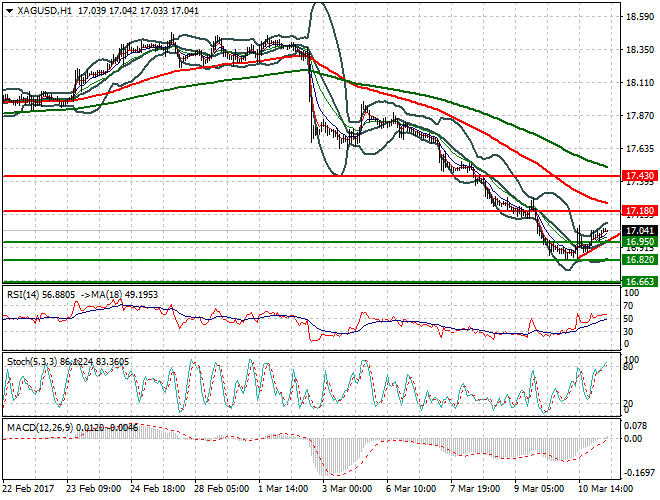Screen dimensions: 660x500
Task: Click the 3 Mar 00:00 time axis label
Action: (x=348, y=489)
